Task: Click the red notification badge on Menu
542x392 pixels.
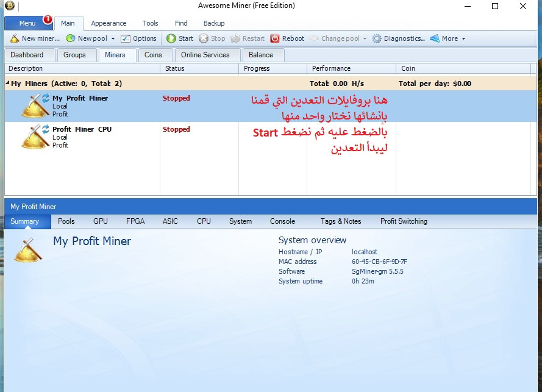Action: point(48,20)
